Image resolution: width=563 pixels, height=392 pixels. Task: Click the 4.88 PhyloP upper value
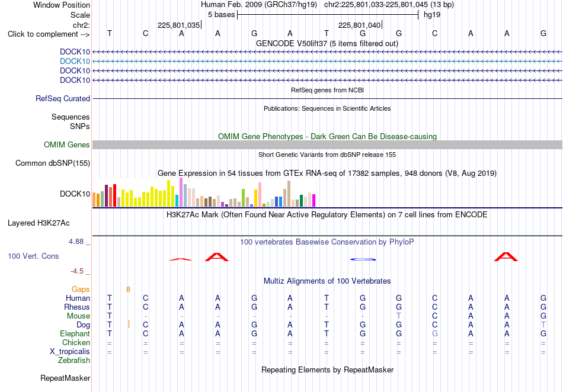[x=76, y=242]
